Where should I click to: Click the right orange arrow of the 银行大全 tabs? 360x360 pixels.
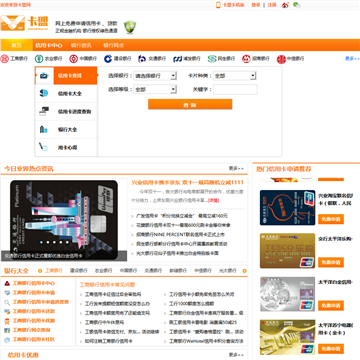point(244,271)
